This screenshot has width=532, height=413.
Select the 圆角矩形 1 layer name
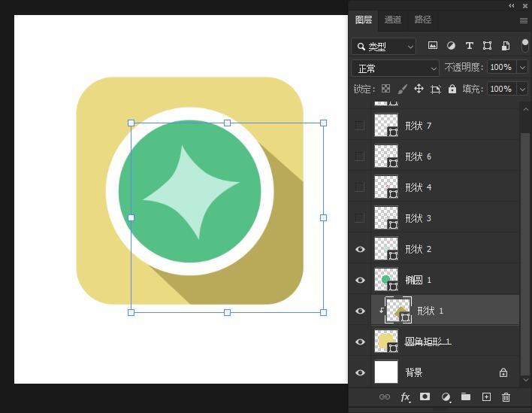(x=428, y=342)
